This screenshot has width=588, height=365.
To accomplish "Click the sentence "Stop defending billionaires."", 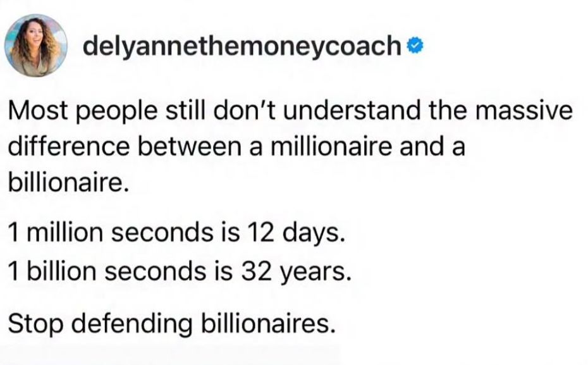I will pos(171,323).
